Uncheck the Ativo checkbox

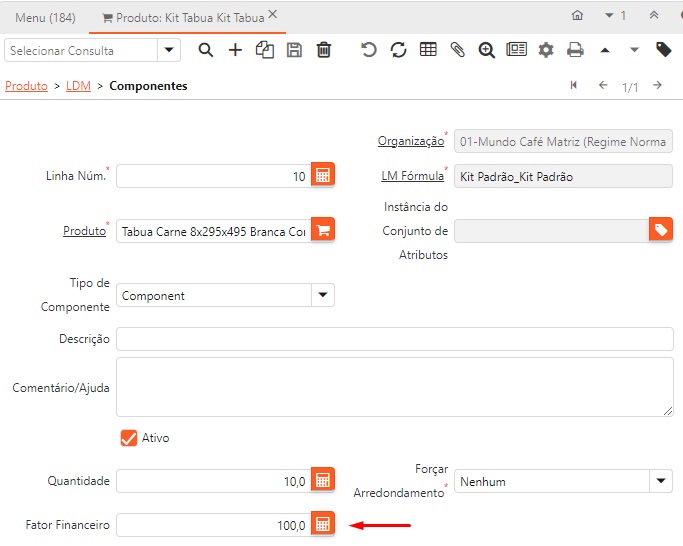128,438
